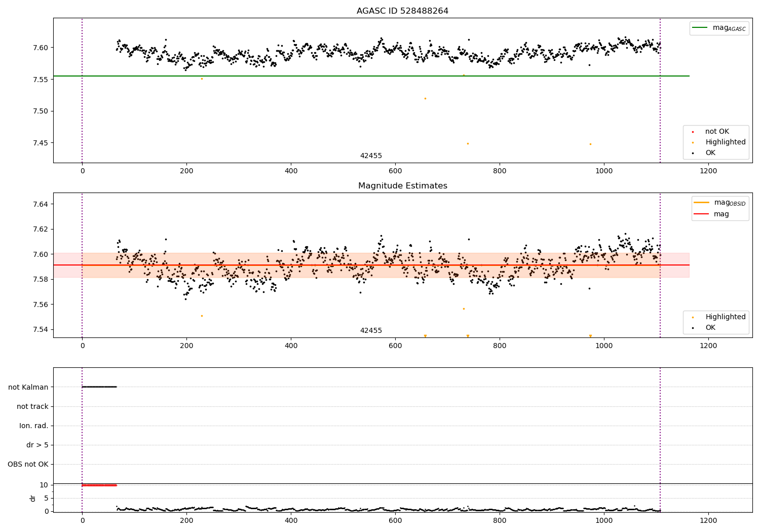
Task: Click the 'Ion. rad.' axis label
Action: pos(34,426)
